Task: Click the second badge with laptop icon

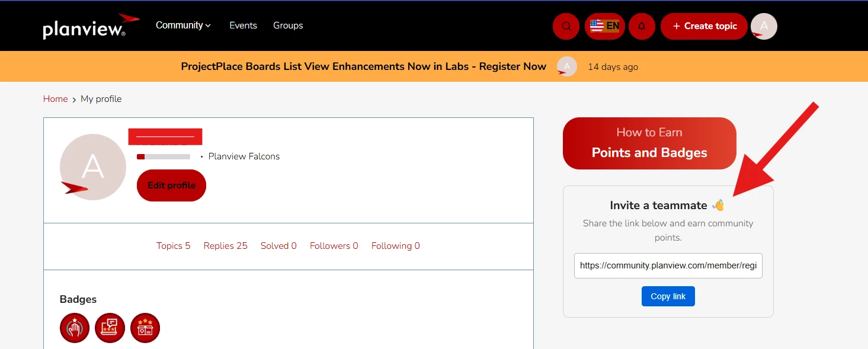Action: tap(110, 328)
